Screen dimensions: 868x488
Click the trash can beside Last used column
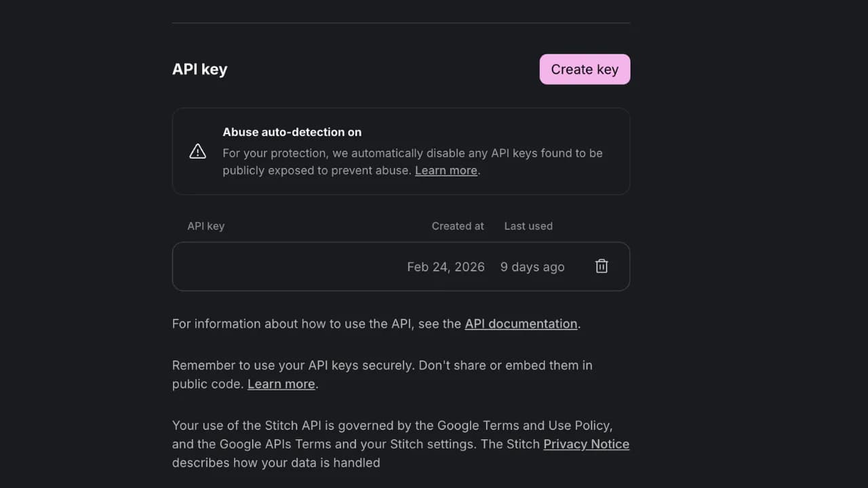pyautogui.click(x=601, y=266)
